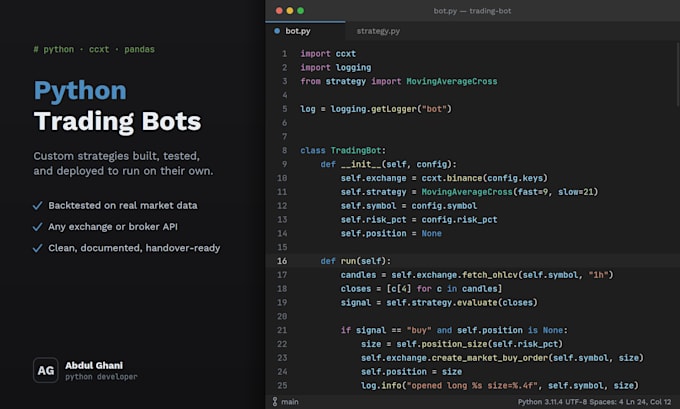Viewport: 680px width, 409px height.
Task: Click the editor's vertical scrollbar thumb
Action: click(678, 74)
